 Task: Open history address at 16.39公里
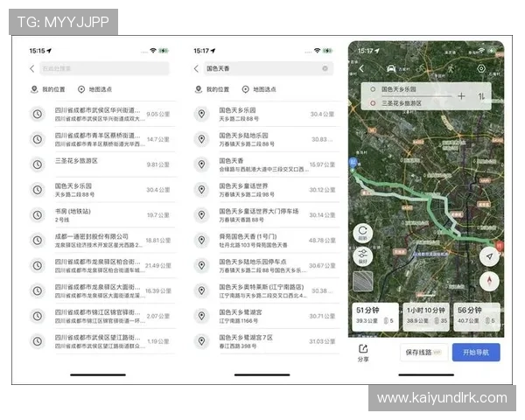(102, 290)
